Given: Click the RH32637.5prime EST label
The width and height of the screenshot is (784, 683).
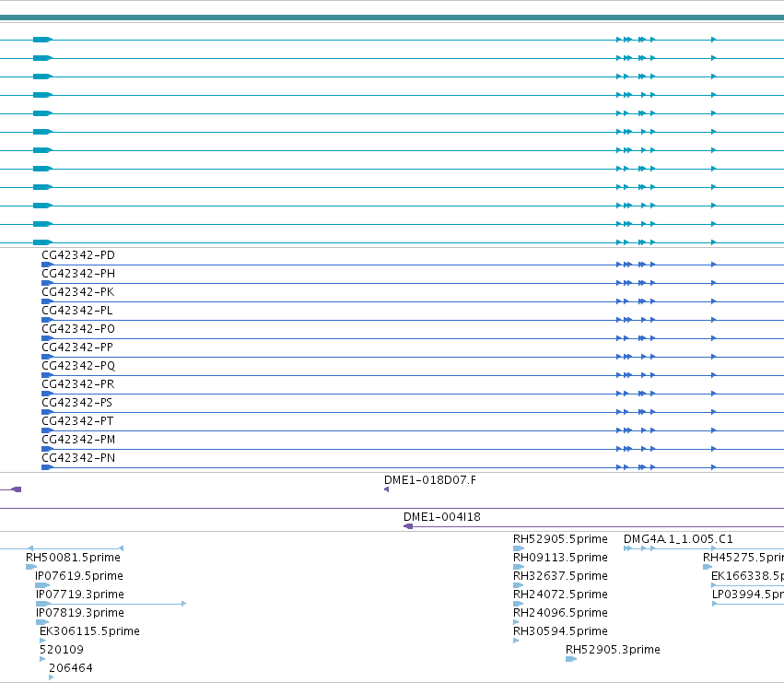Looking at the screenshot, I should [x=560, y=576].
